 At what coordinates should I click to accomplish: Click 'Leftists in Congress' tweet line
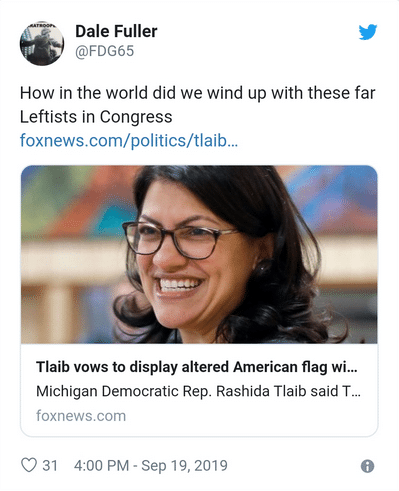point(96,117)
